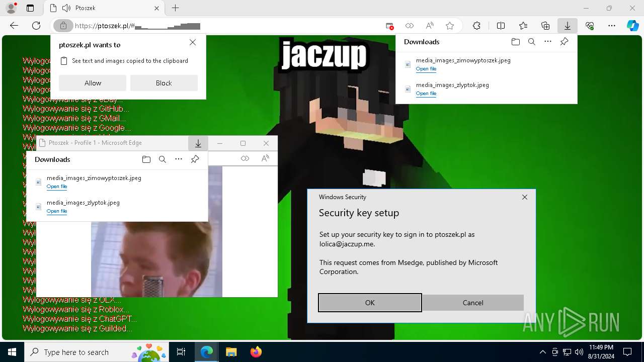
Task: Open more options in popup Downloads panel
Action: (179, 159)
